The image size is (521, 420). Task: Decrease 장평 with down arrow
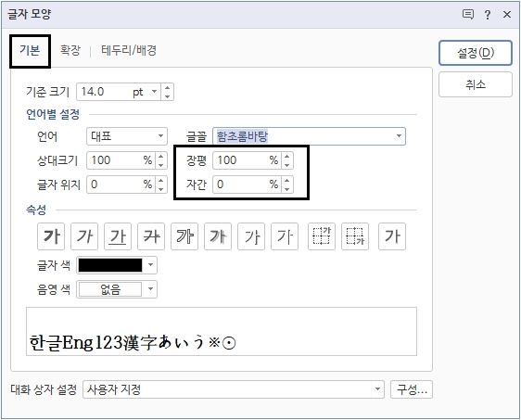click(x=287, y=164)
